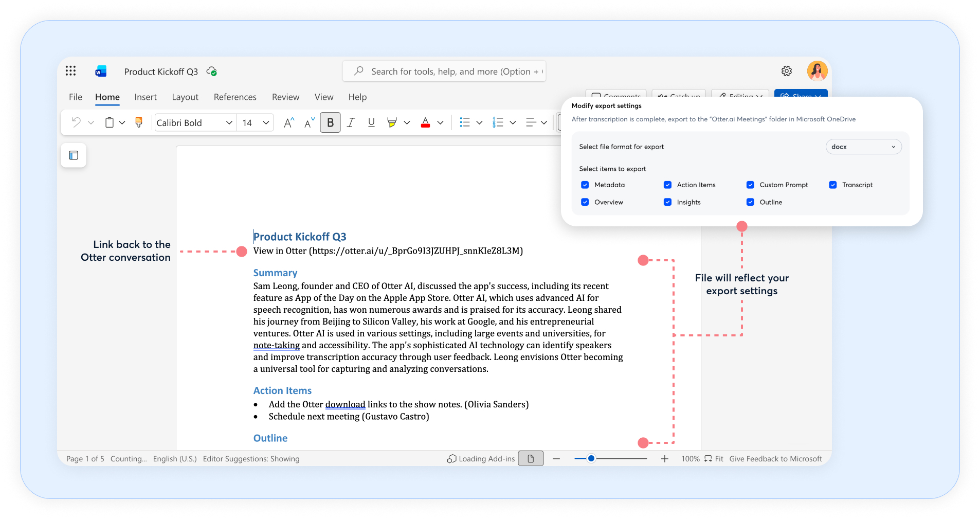Click the Fit to page icon
Screen dimensions: 980x519
coord(709,458)
